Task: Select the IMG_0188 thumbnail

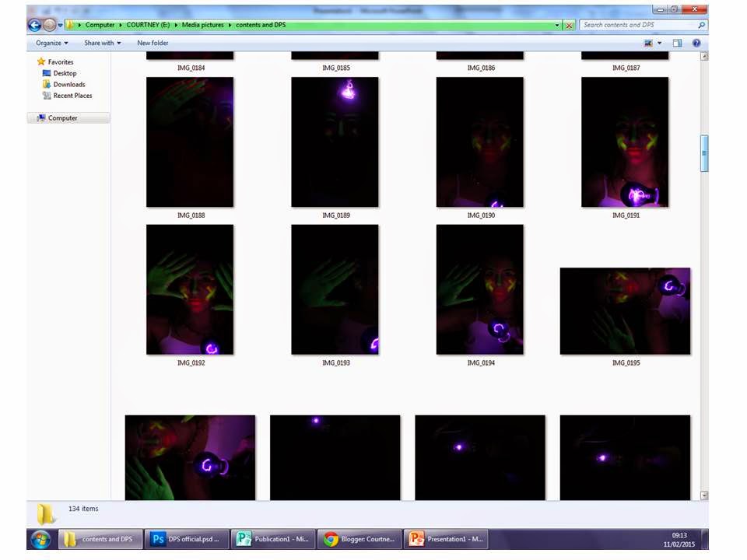Action: pos(190,142)
